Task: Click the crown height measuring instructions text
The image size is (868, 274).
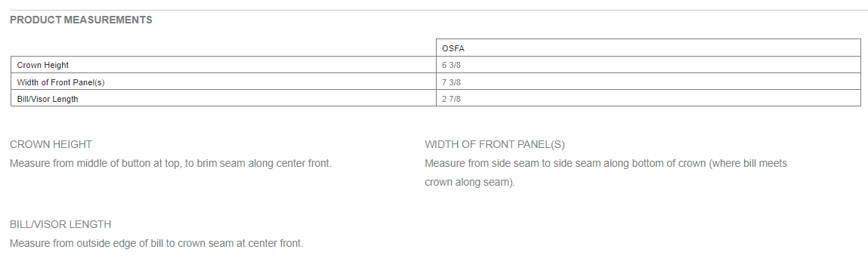Action: point(171,164)
